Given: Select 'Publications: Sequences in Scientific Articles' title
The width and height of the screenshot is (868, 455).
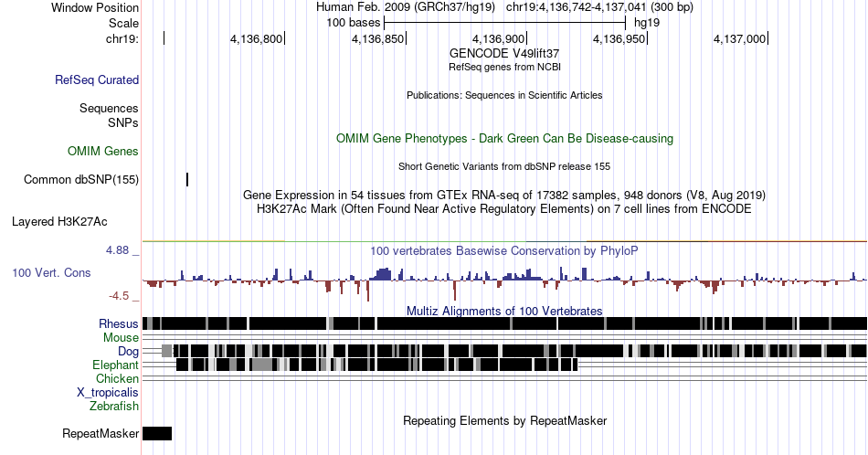Looking at the screenshot, I should (504, 95).
